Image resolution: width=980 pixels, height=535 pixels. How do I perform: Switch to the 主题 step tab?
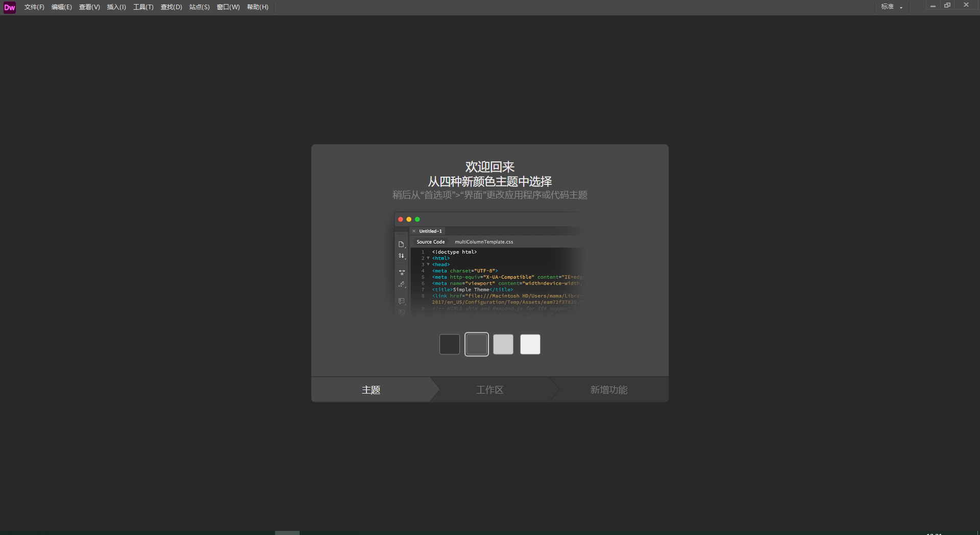(x=371, y=390)
